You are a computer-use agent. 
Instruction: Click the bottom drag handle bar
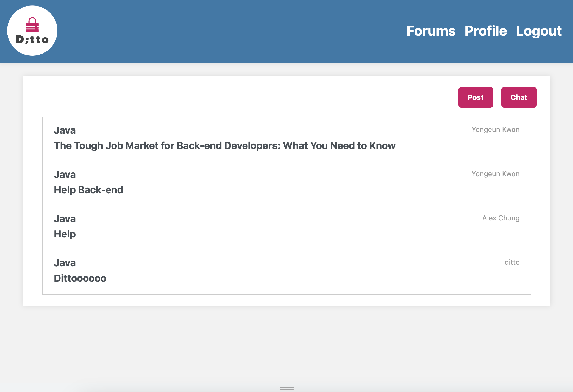(286, 388)
